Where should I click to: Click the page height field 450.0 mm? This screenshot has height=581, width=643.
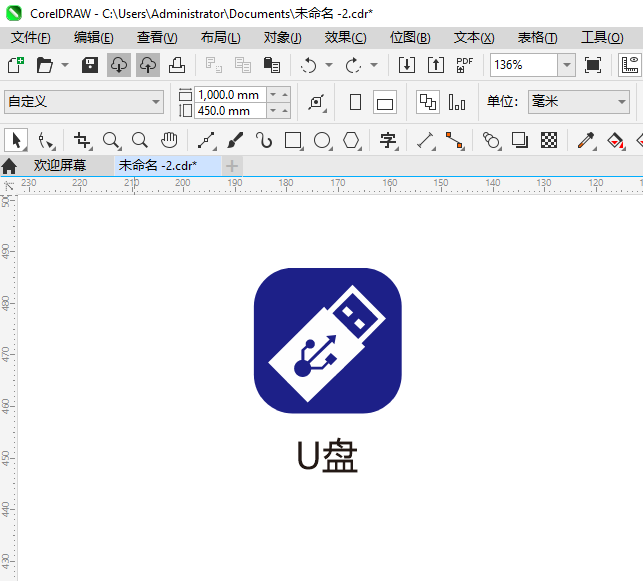click(x=230, y=111)
